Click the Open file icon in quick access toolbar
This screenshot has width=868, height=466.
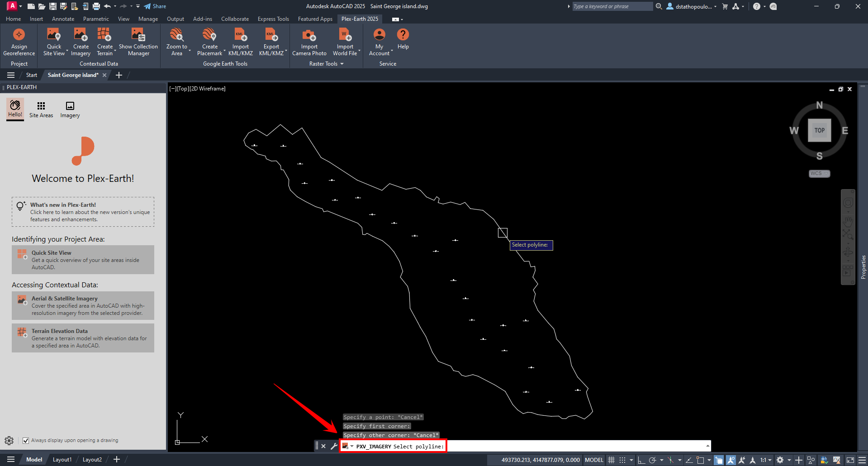click(42, 6)
